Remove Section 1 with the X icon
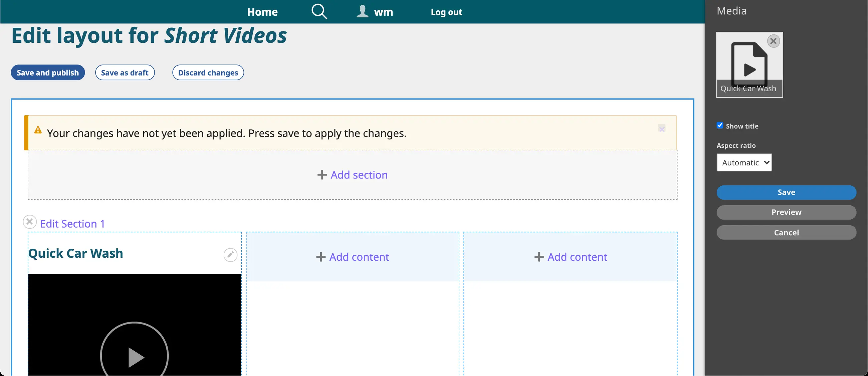 pyautogui.click(x=30, y=222)
